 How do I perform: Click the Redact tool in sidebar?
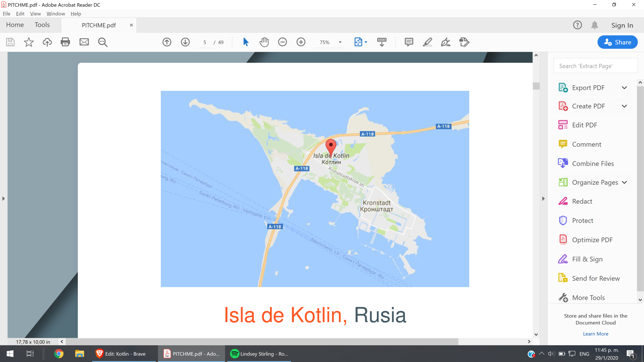(582, 201)
